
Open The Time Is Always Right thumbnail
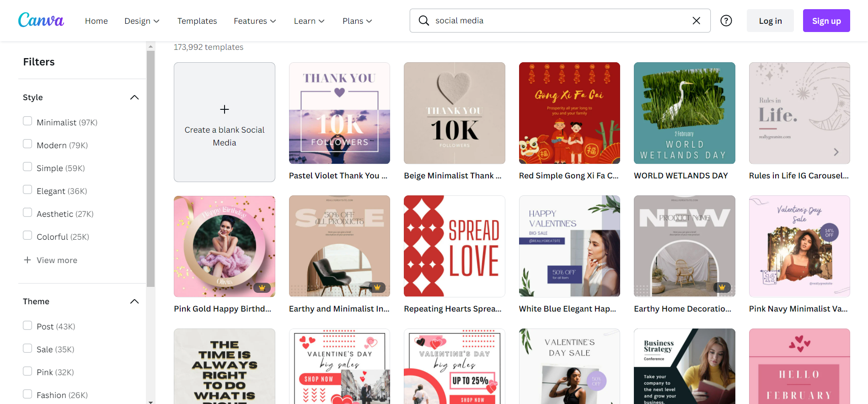(x=225, y=366)
